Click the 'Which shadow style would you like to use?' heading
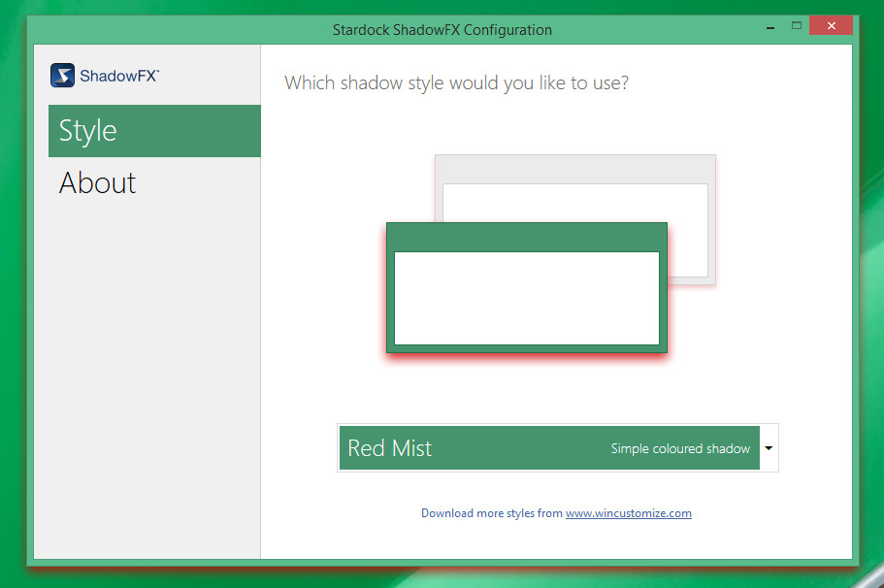This screenshot has width=884, height=588. pos(456,82)
